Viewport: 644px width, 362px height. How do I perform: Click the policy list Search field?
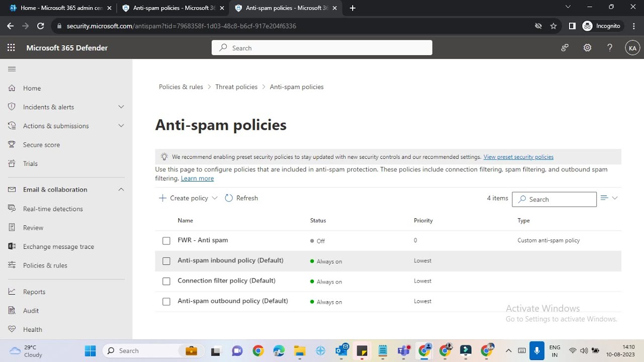point(554,199)
